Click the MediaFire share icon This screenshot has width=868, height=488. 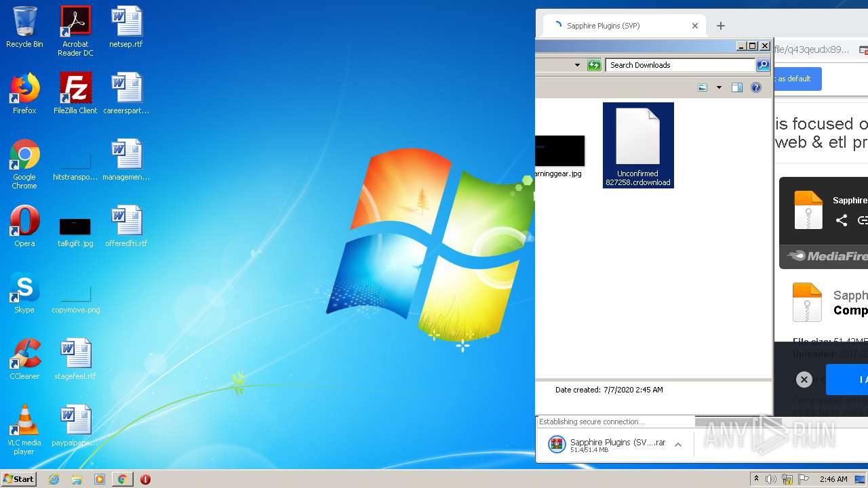coord(842,220)
